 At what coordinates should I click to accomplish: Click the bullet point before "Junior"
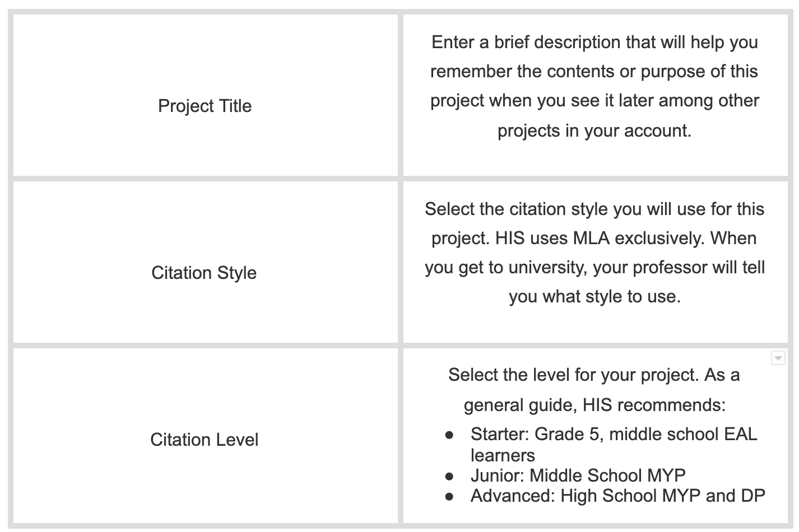pyautogui.click(x=449, y=476)
